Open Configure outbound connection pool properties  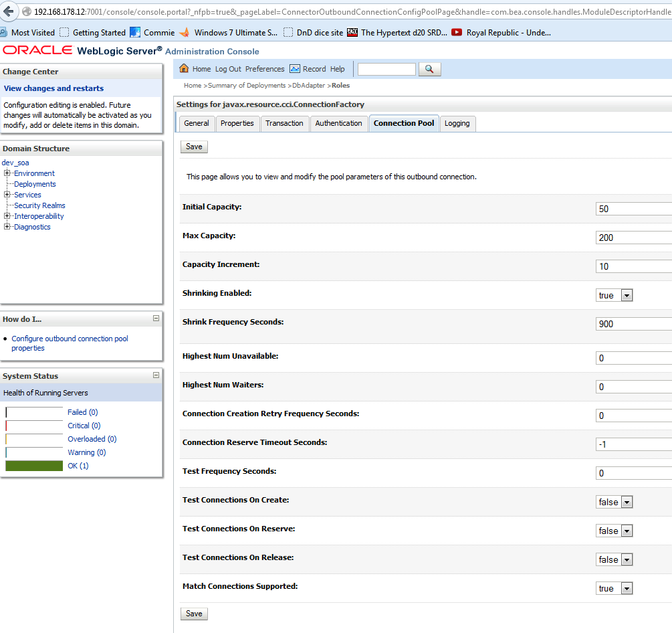[70, 343]
